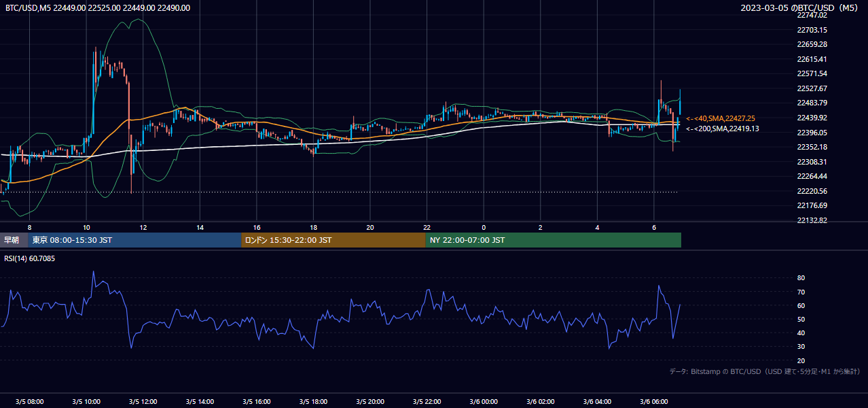The image size is (868, 408).
Task: Click the 3/6 02:00 date label
Action: [541, 401]
